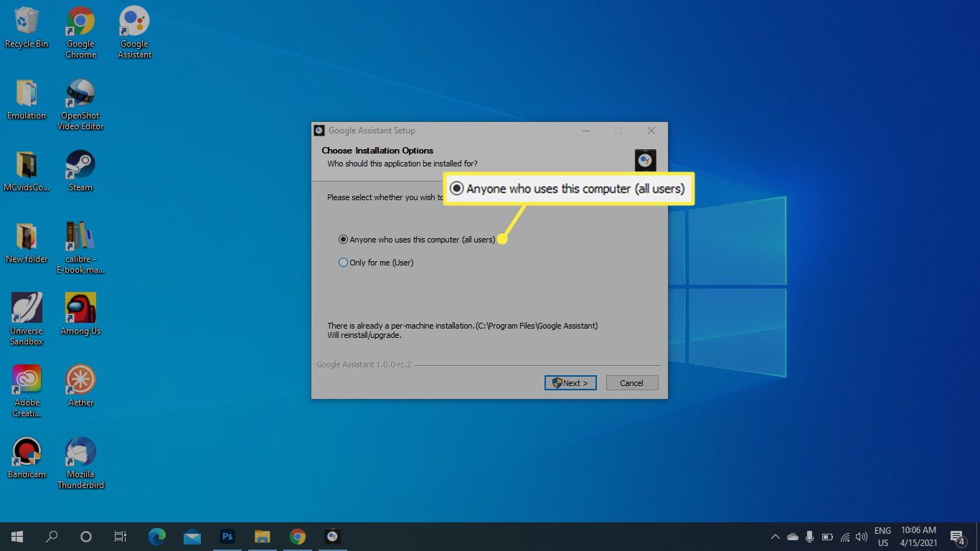
Task: Click the microphone tray icon
Action: click(x=810, y=537)
